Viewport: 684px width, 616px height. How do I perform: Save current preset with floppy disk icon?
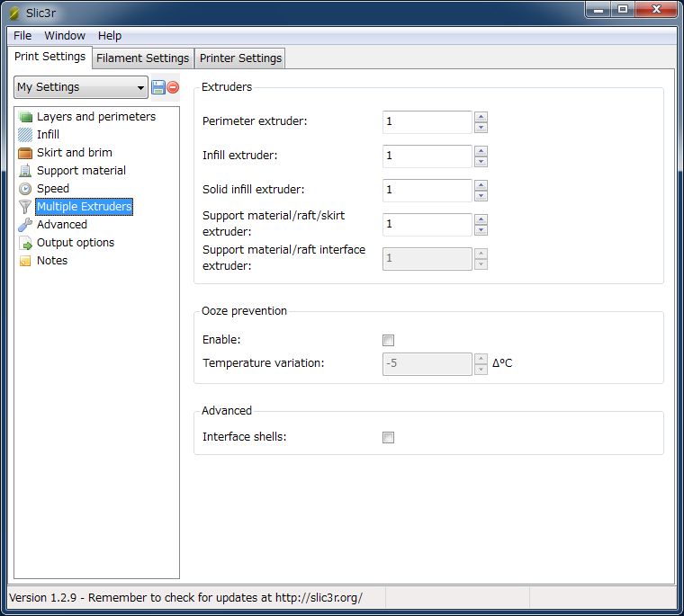(x=157, y=87)
